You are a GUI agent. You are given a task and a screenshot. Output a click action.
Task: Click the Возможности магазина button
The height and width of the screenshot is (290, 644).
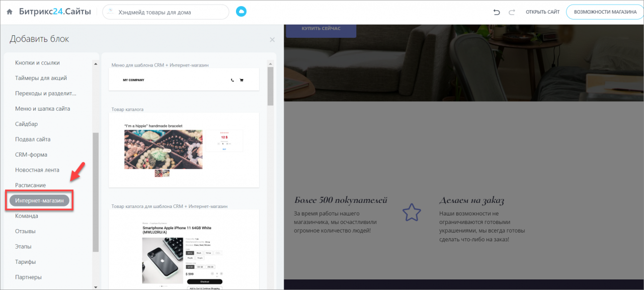point(601,12)
